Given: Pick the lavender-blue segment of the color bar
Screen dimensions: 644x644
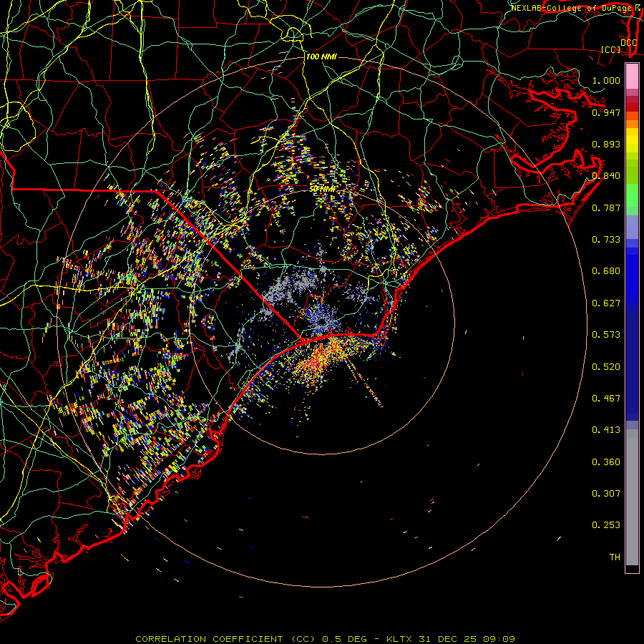Looking at the screenshot, I should 632,228.
